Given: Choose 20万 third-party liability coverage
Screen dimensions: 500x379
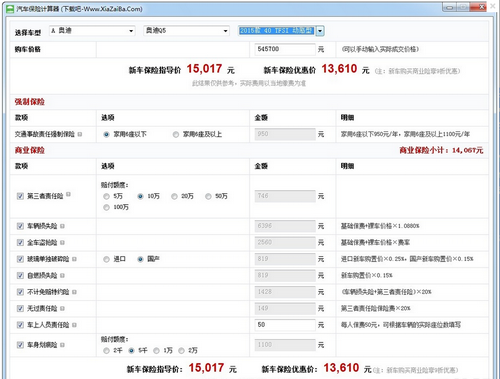Looking at the screenshot, I should click(174, 196).
